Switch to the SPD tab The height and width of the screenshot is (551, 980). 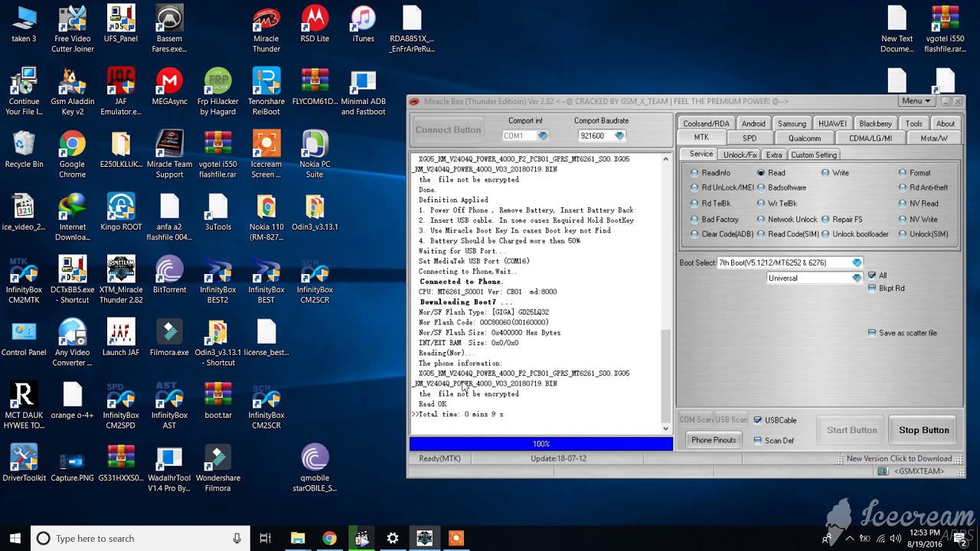750,138
